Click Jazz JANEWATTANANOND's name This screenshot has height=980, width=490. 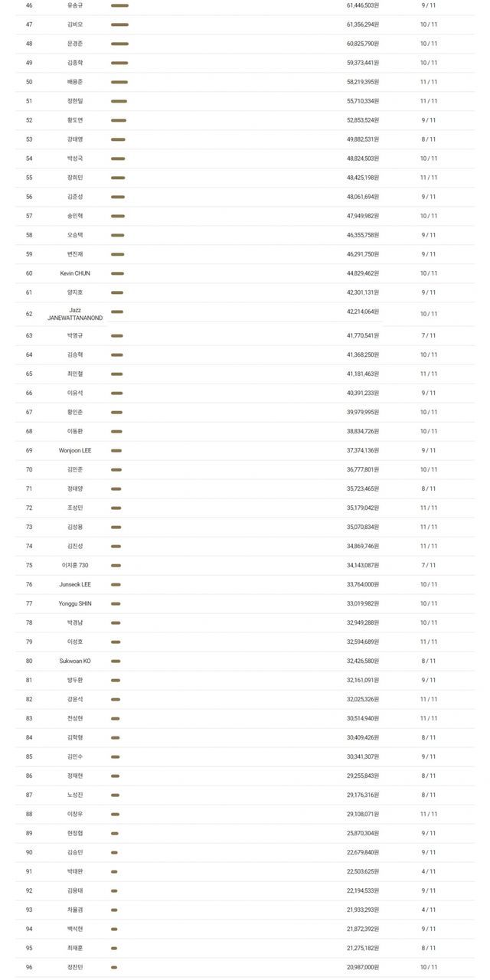[75, 314]
